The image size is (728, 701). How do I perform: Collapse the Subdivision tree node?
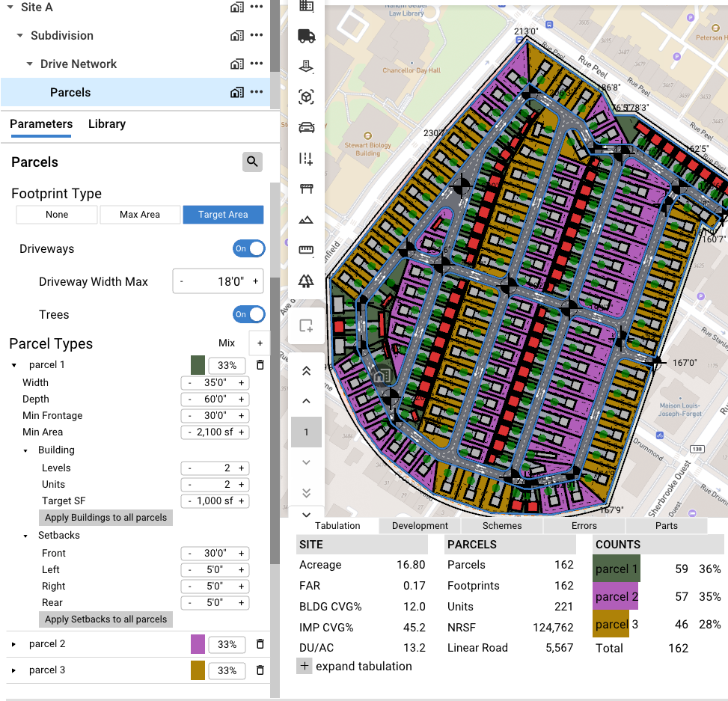tap(19, 35)
